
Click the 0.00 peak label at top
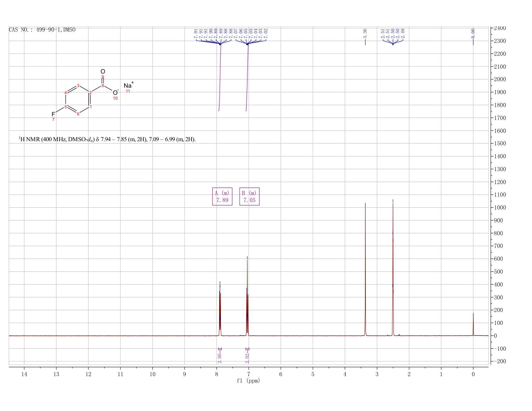tap(473, 34)
